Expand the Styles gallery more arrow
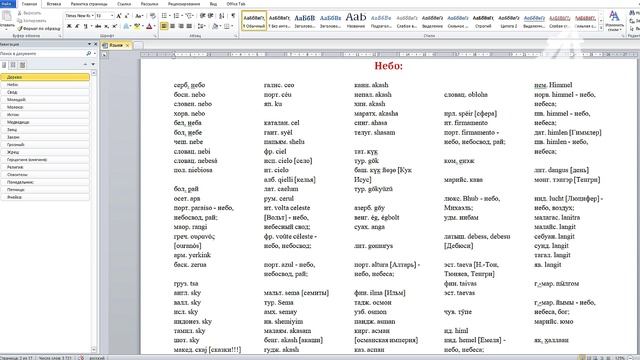Image resolution: width=640 pixels, height=360 pixels. tap(601, 28)
